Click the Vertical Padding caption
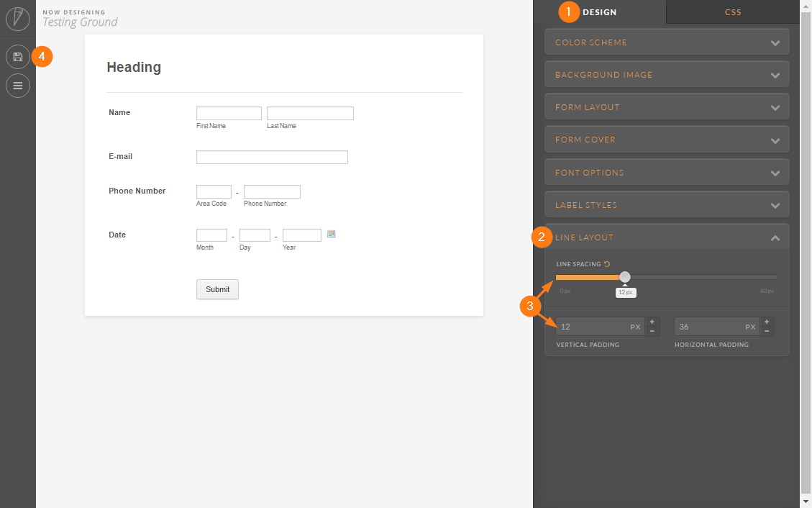 click(588, 345)
